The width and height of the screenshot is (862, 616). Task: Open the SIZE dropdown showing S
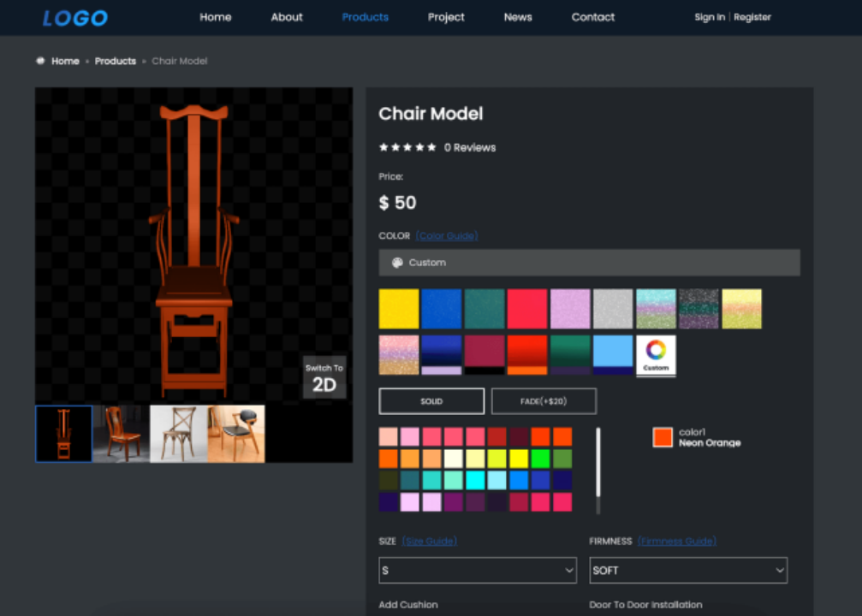(478, 570)
